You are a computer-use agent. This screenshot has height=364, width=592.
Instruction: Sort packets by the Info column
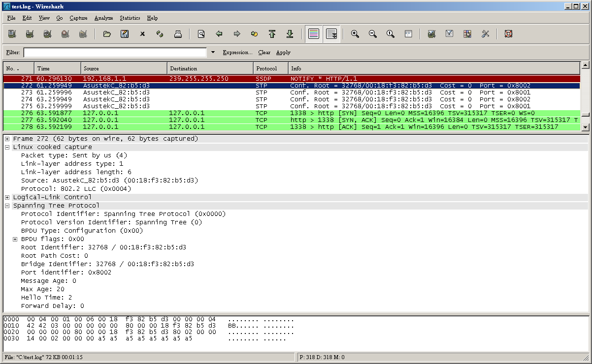[x=434, y=68]
